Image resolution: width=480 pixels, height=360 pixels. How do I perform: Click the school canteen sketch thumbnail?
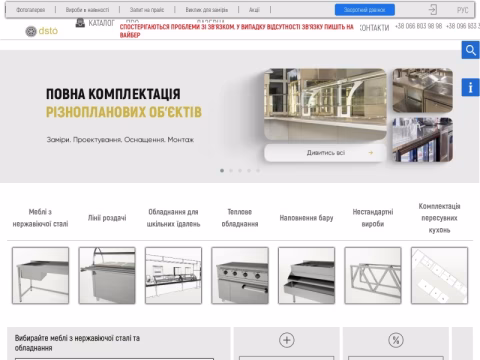pyautogui.click(x=173, y=275)
